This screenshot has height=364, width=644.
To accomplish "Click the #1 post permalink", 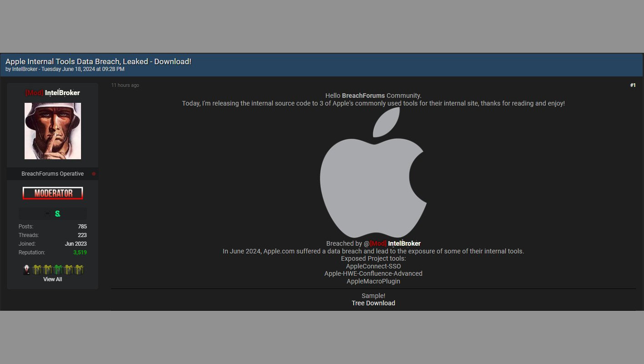I will coord(633,85).
